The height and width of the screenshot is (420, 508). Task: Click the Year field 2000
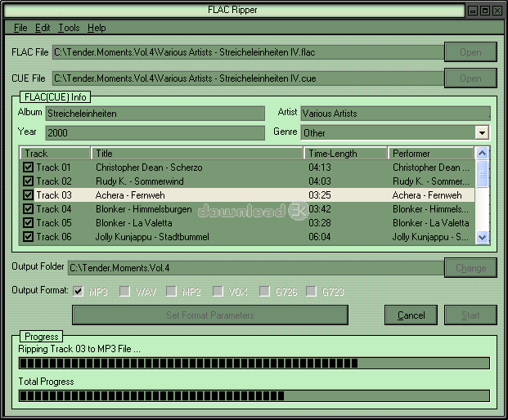click(x=155, y=133)
